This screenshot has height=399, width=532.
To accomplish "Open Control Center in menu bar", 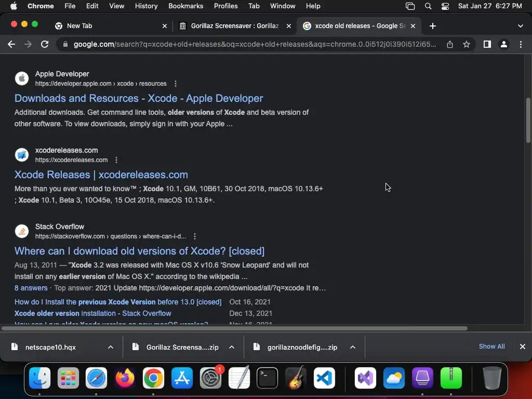I will click(445, 6).
